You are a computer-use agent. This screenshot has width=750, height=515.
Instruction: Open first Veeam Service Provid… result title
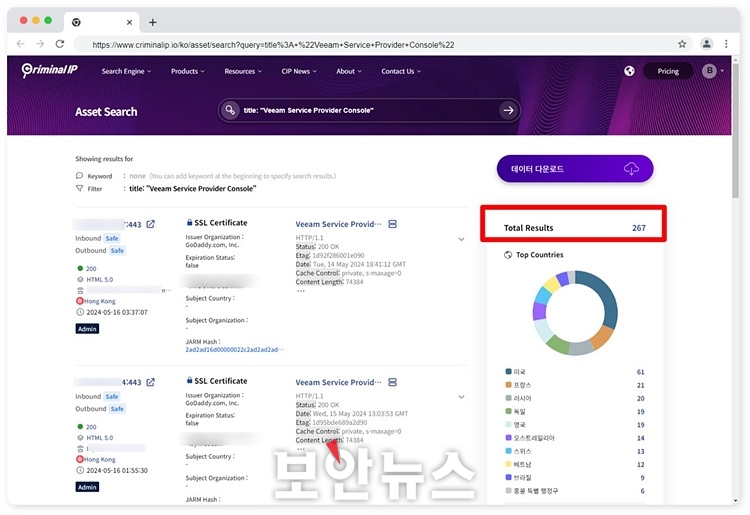[x=338, y=224]
